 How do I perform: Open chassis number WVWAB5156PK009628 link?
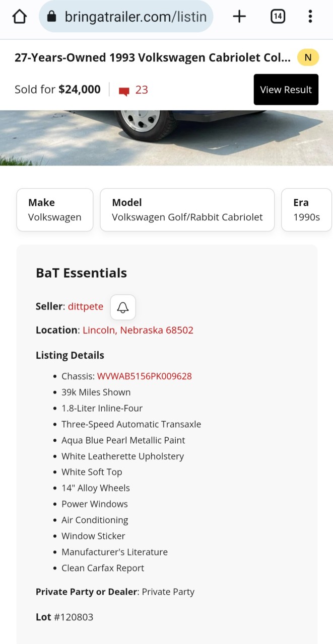pyautogui.click(x=145, y=376)
